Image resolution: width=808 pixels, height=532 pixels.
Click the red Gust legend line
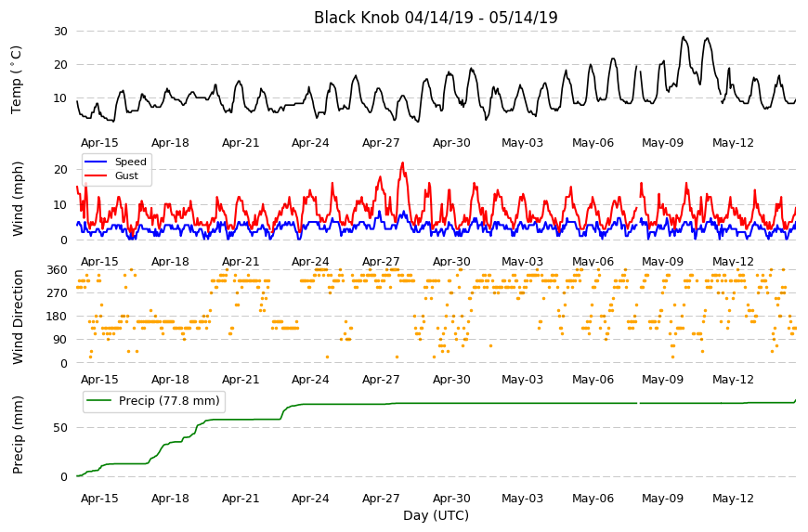tap(96, 175)
